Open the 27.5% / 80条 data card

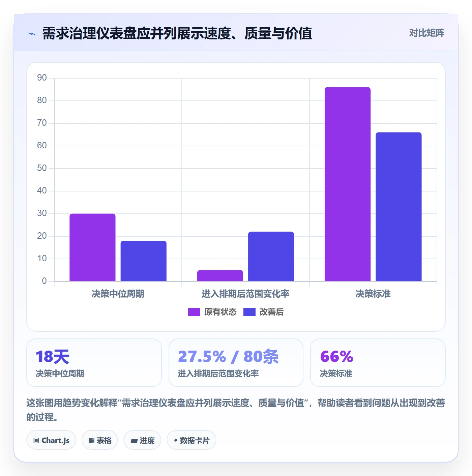pos(236,363)
